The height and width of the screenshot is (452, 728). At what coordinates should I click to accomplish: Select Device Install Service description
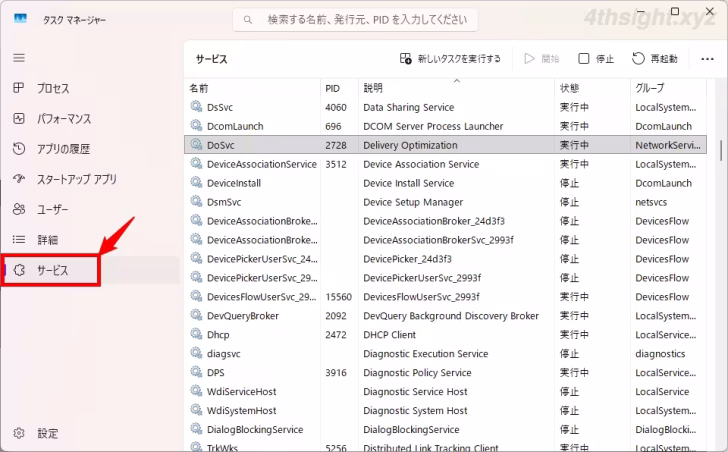pos(409,183)
